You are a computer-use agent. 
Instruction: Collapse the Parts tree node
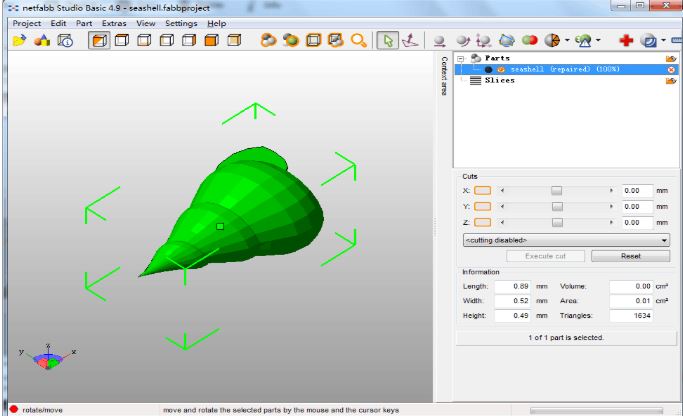pyautogui.click(x=460, y=58)
